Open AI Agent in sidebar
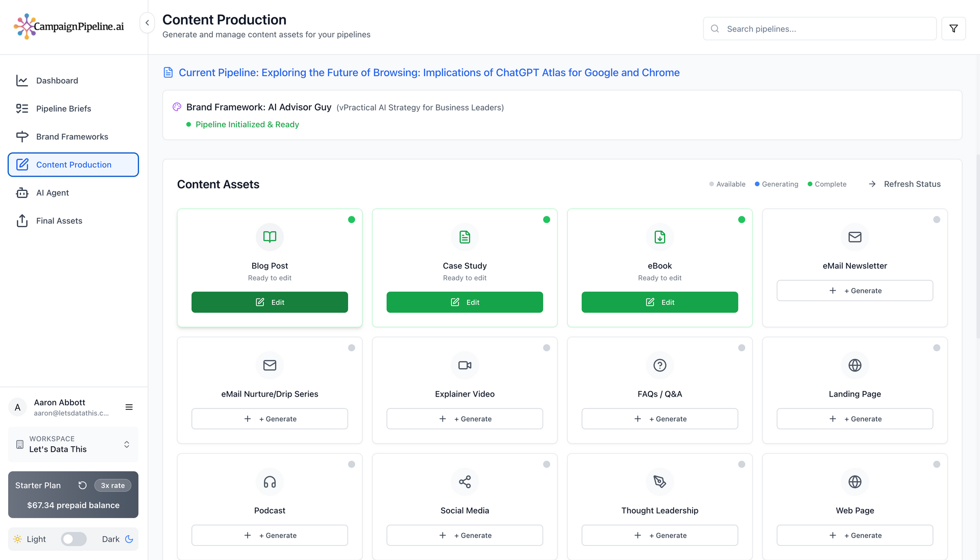 [52, 192]
